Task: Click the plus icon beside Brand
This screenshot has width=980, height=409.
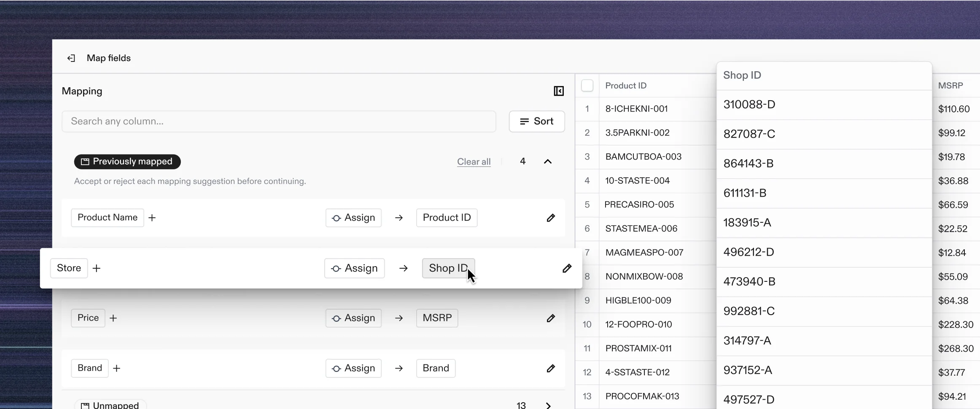Action: (116, 368)
